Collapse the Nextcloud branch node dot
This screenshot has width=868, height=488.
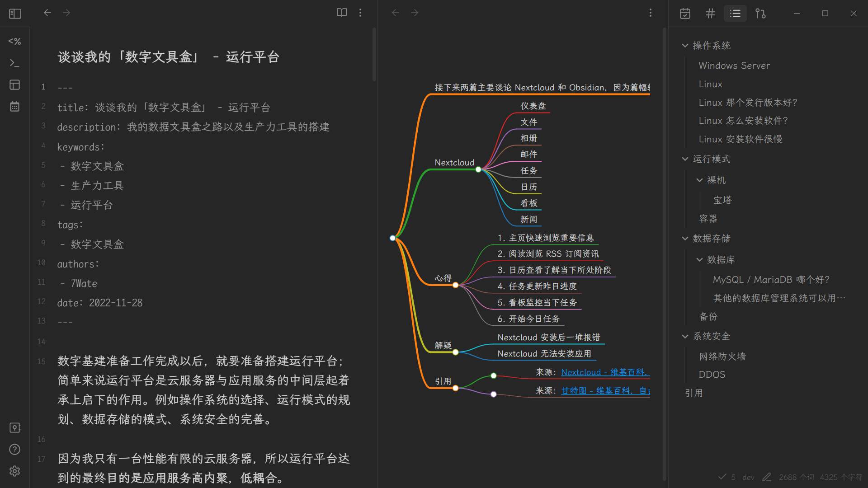(x=478, y=169)
